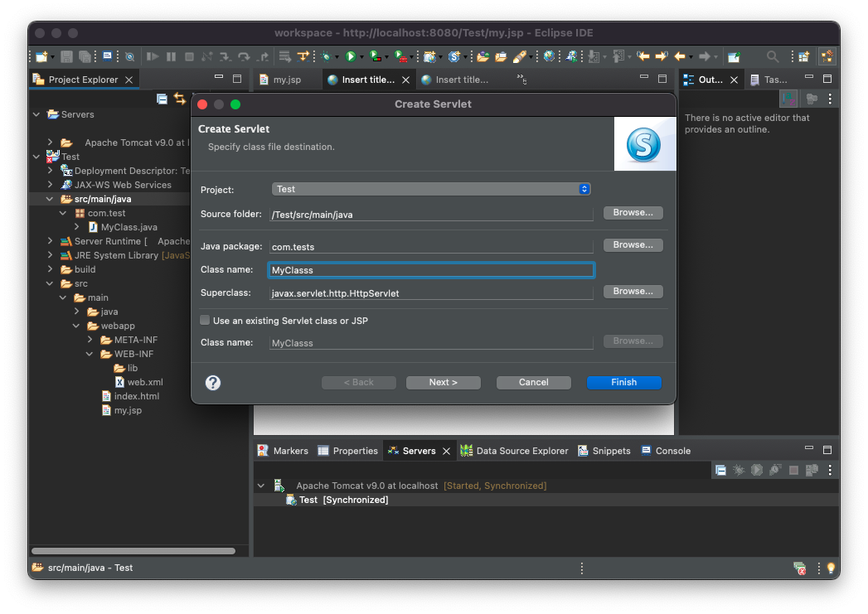Viewport: 868px width, 614px height.
Task: Open the Data Source Explorer tab
Action: point(514,451)
